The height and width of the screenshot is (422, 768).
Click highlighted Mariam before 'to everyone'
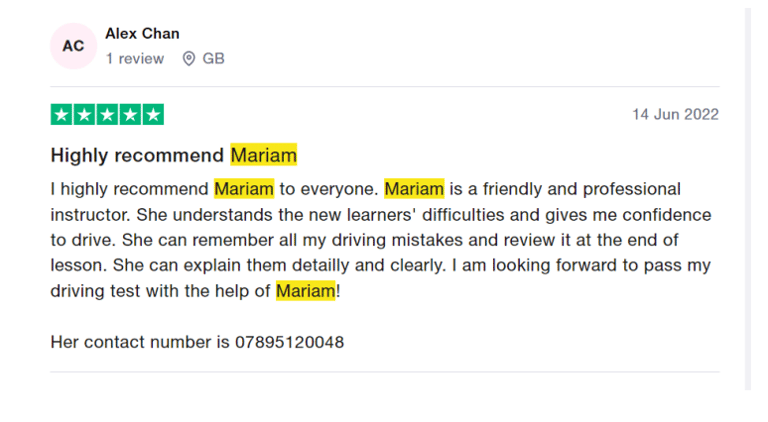[243, 189]
